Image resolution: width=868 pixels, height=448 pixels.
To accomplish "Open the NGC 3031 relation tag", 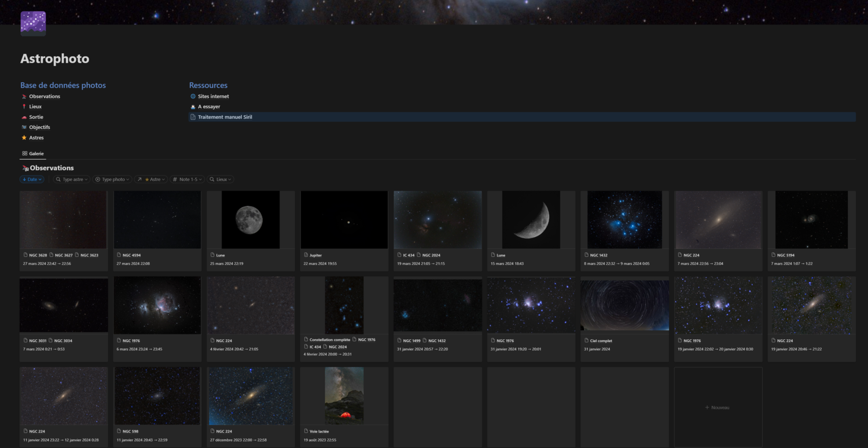I will [x=38, y=341].
